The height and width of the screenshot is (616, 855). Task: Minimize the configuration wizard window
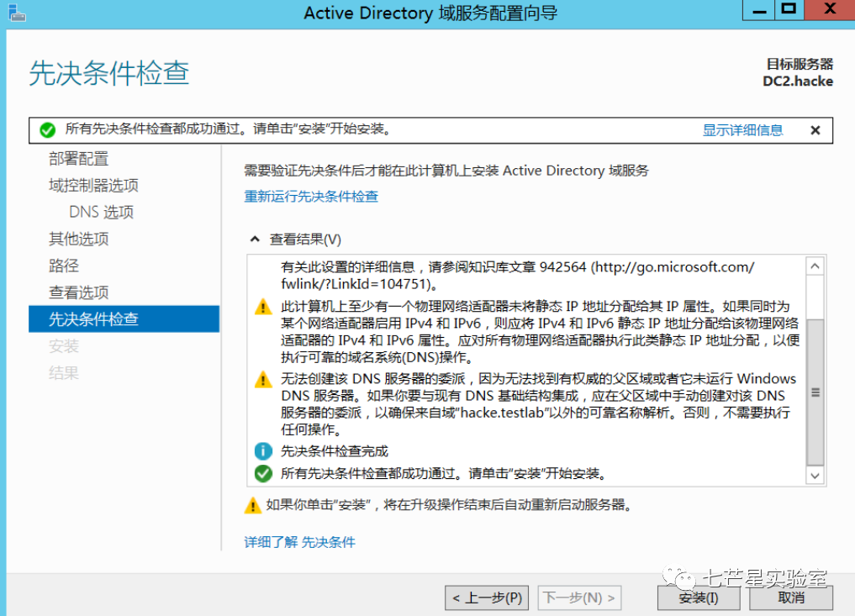click(758, 10)
